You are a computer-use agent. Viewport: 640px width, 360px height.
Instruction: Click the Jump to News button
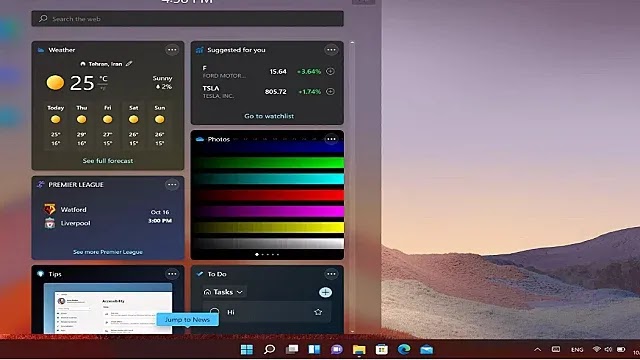187,320
